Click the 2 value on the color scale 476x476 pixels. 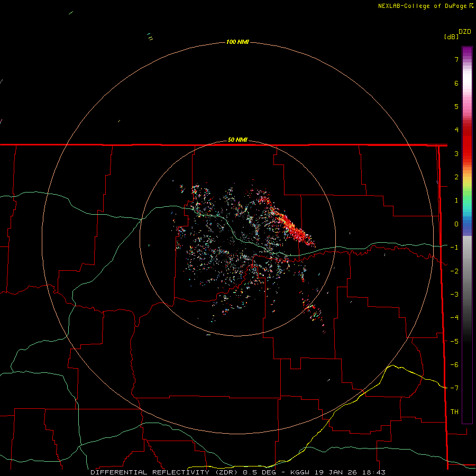[456, 177]
